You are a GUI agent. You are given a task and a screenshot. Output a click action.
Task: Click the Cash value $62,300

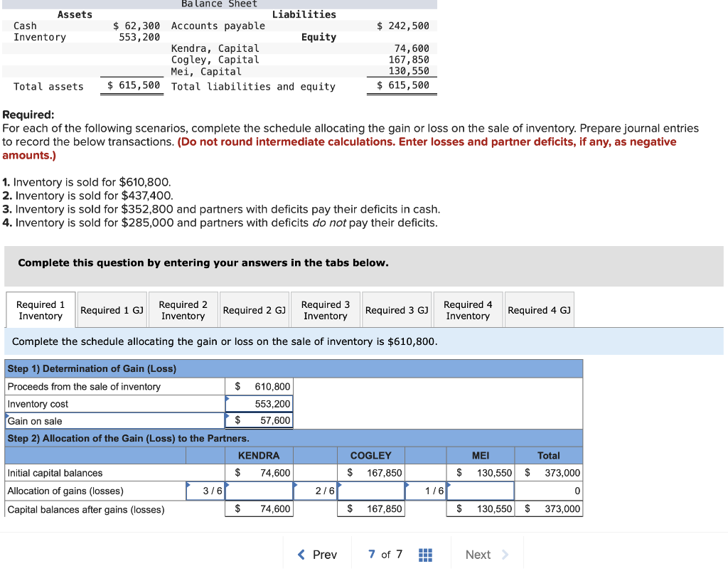tap(136, 26)
